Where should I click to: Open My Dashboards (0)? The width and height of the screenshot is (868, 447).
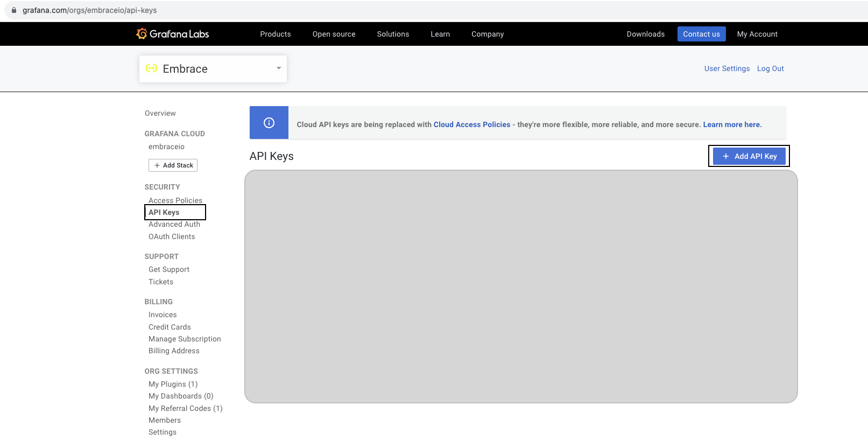(x=181, y=396)
